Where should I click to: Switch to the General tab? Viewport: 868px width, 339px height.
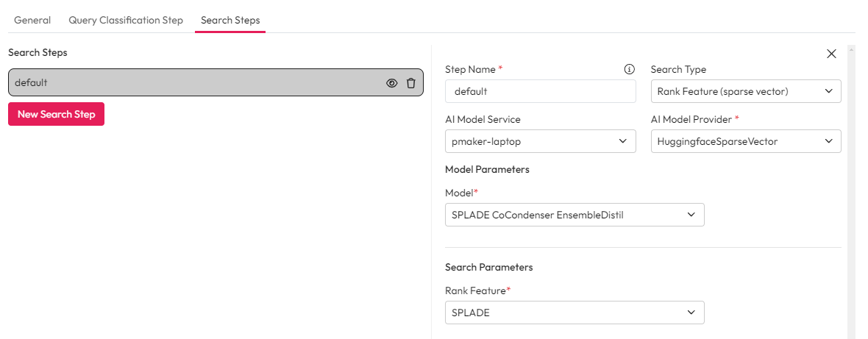[x=32, y=20]
